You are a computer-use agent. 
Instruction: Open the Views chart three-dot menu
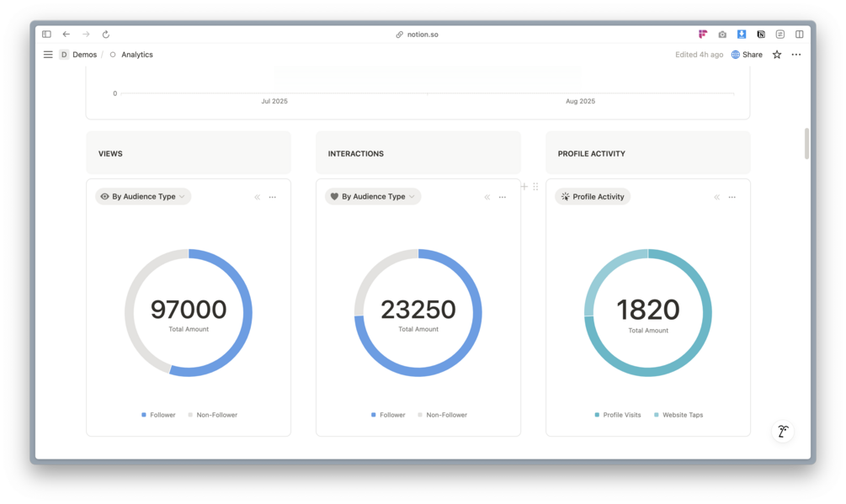[273, 197]
